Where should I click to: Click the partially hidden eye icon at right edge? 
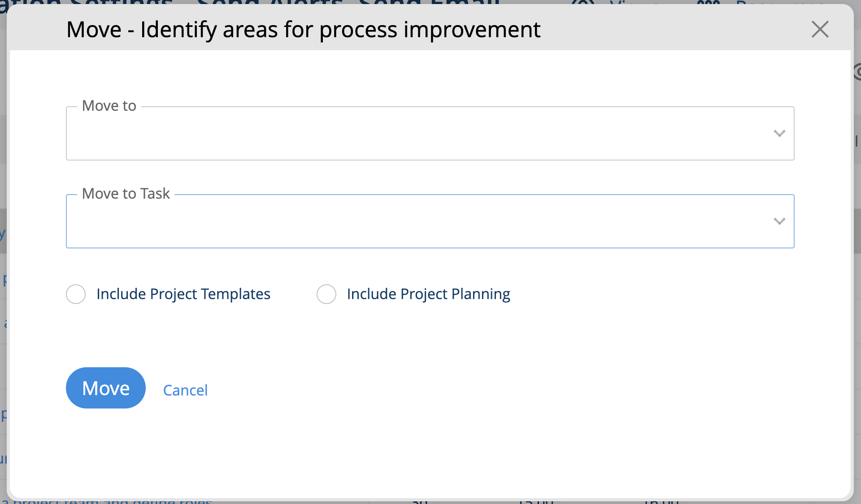pyautogui.click(x=857, y=72)
